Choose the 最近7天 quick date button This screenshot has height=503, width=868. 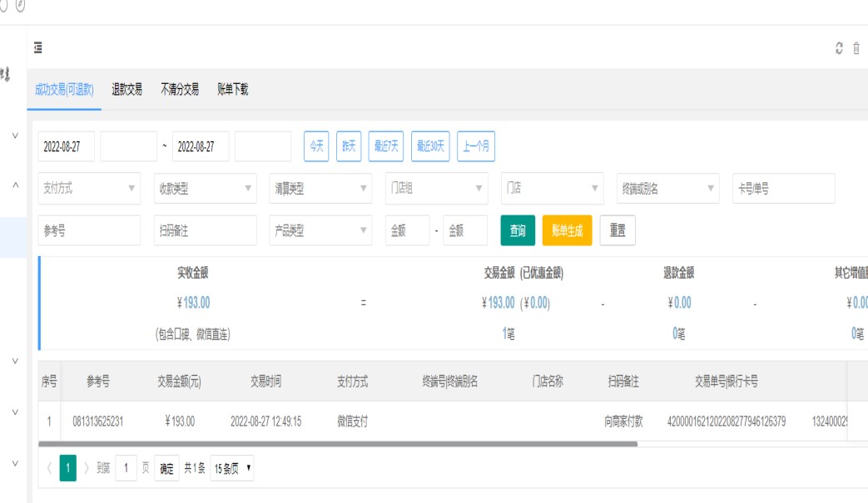(386, 146)
